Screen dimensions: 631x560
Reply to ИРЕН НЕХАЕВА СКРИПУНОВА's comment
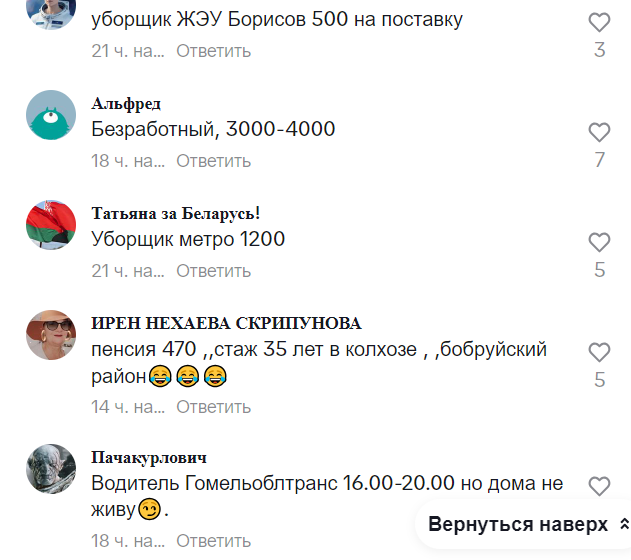point(213,407)
